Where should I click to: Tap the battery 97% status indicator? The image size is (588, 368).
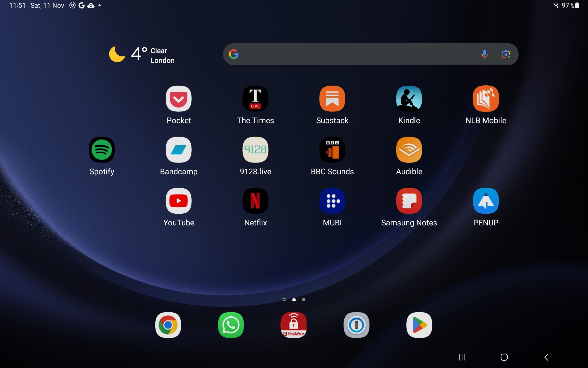570,5
